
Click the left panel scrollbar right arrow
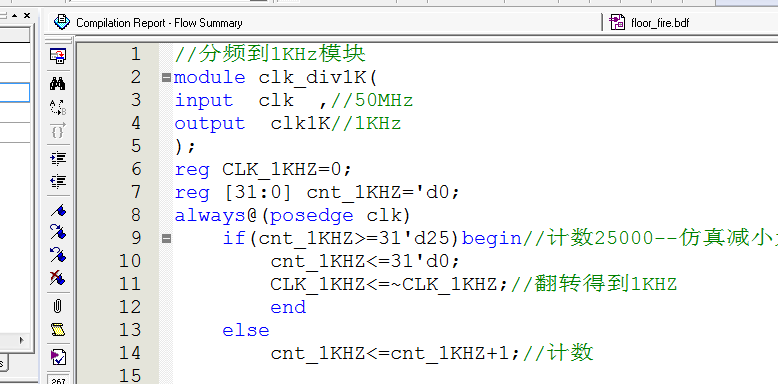[22, 340]
